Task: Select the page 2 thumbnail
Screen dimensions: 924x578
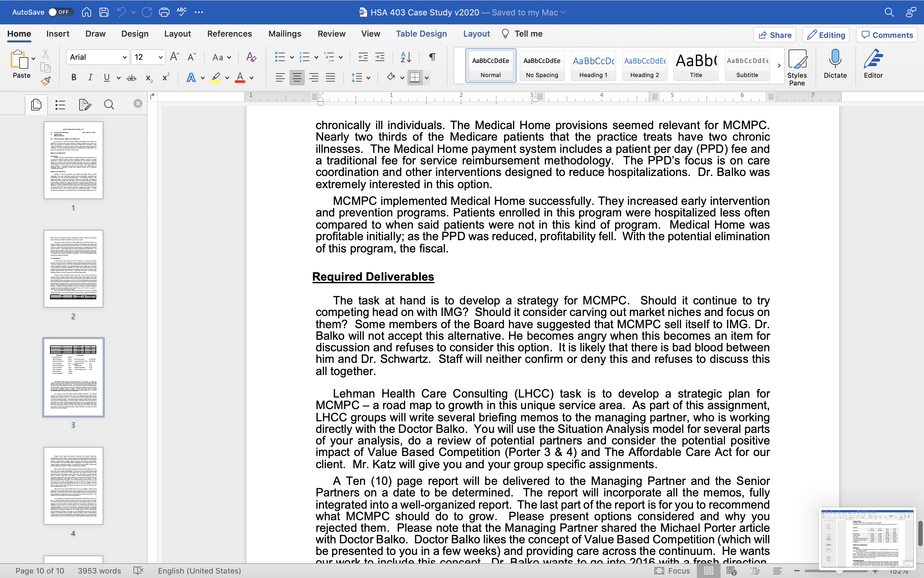Action: (x=73, y=269)
